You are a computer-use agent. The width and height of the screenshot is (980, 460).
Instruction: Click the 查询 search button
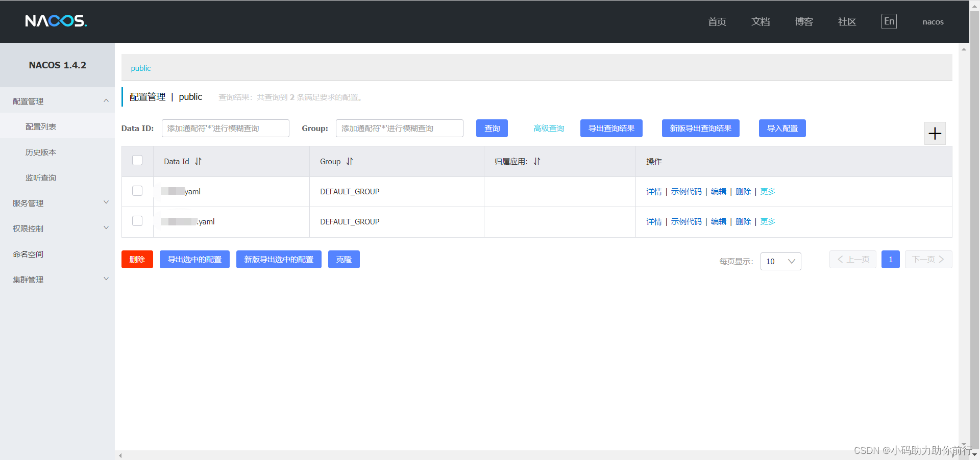[x=492, y=129]
